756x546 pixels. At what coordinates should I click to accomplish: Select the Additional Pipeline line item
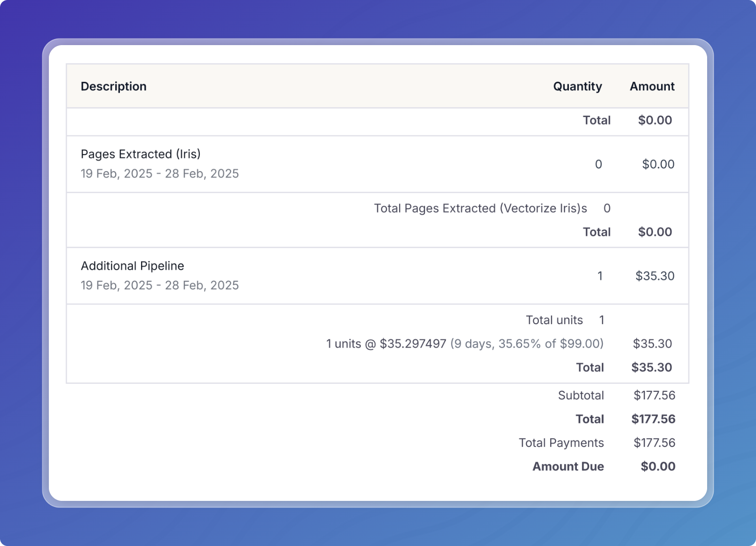pos(378,276)
